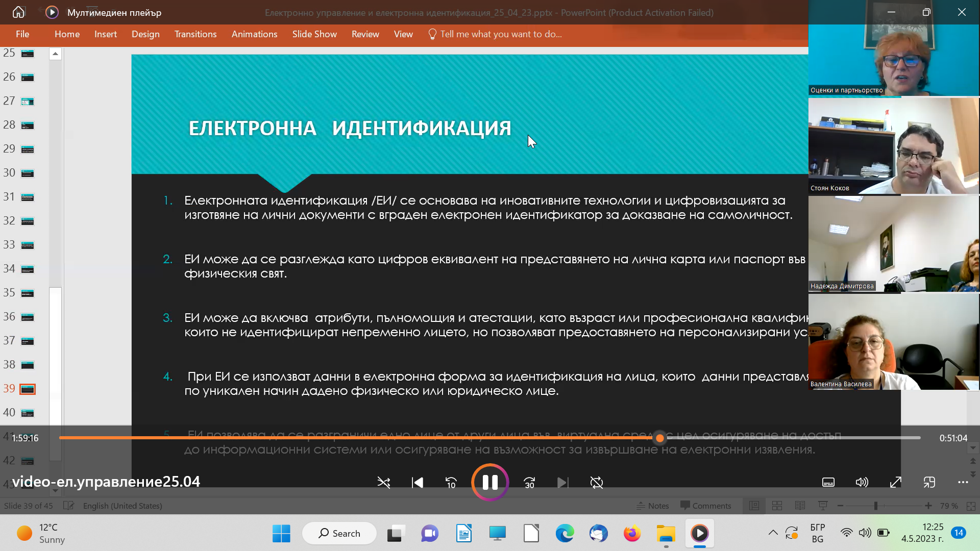Viewport: 980px width, 551px height.
Task: Click the video seek bar slider
Action: 659,438
